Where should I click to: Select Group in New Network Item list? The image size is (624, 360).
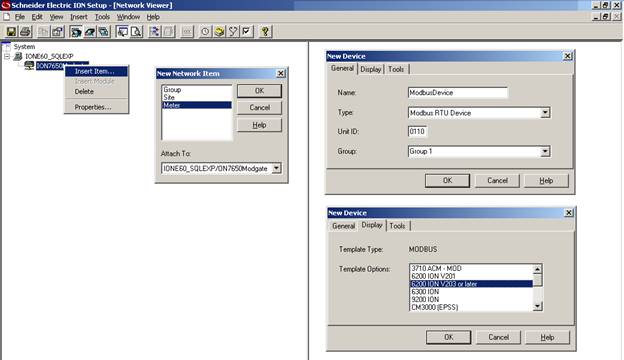[x=197, y=90]
